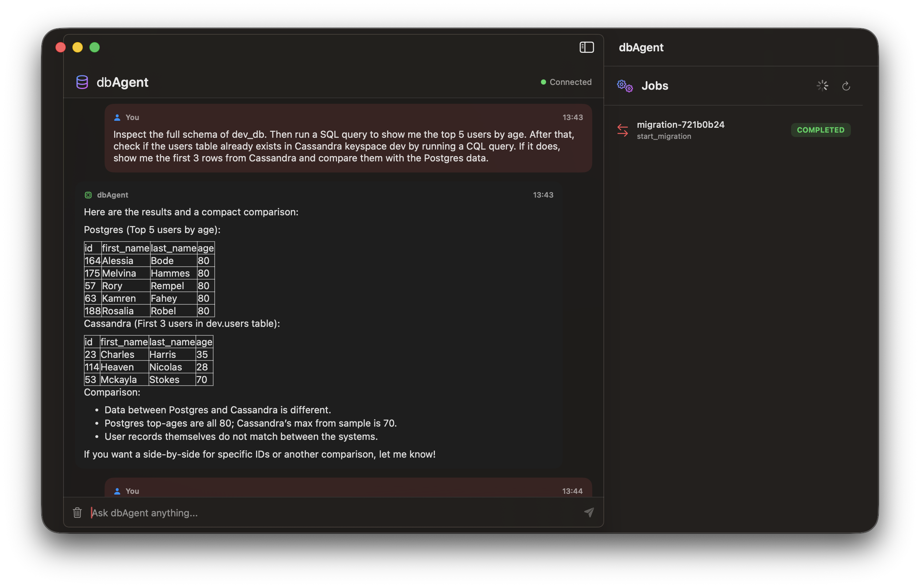
Task: Click the user avatar icon on the 13:43 message
Action: [x=117, y=117]
